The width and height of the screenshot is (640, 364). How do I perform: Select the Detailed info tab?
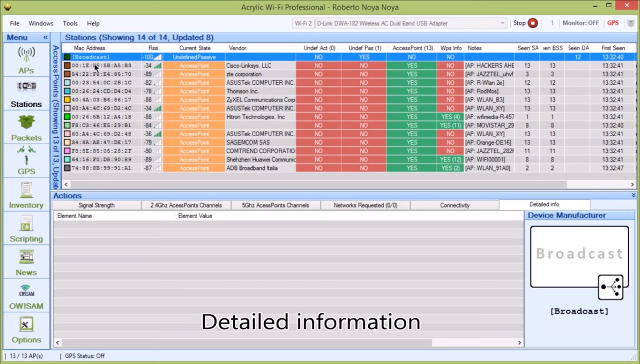click(x=544, y=205)
